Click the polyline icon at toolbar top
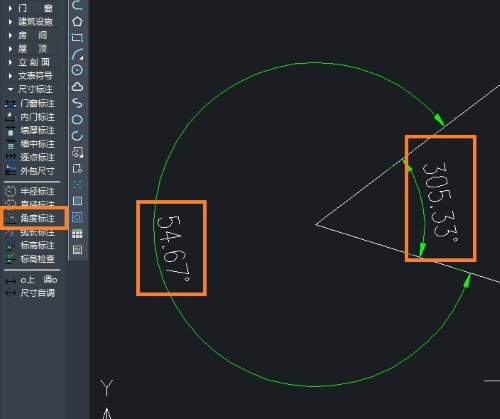This screenshot has height=419, width=500. (77, 5)
